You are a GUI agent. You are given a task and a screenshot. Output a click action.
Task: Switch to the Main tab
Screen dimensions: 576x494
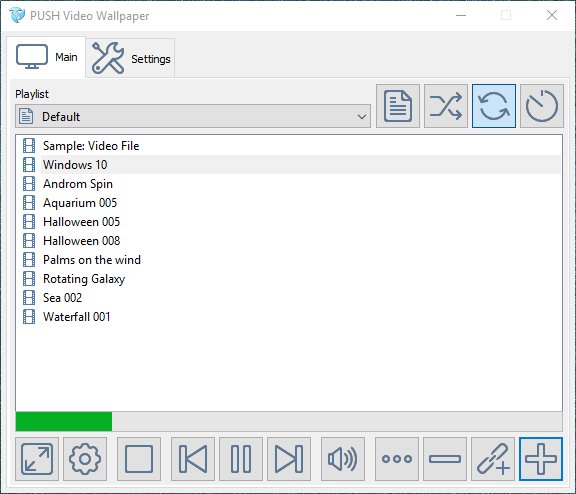46,57
